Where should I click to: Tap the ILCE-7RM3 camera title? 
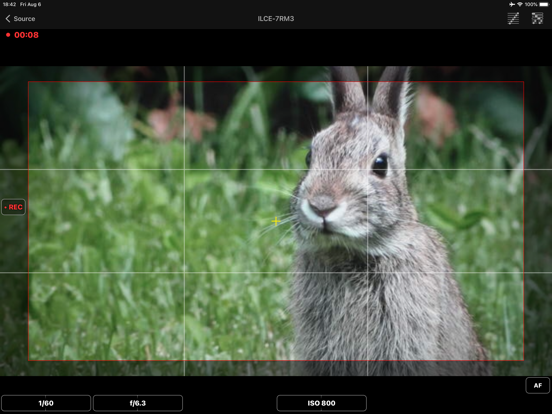click(x=276, y=19)
